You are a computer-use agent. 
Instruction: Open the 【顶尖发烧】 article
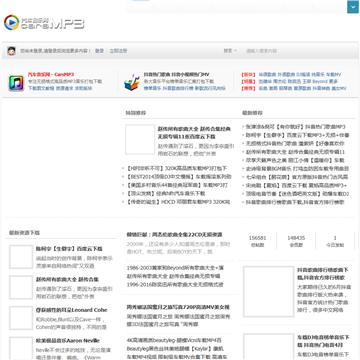point(166,194)
